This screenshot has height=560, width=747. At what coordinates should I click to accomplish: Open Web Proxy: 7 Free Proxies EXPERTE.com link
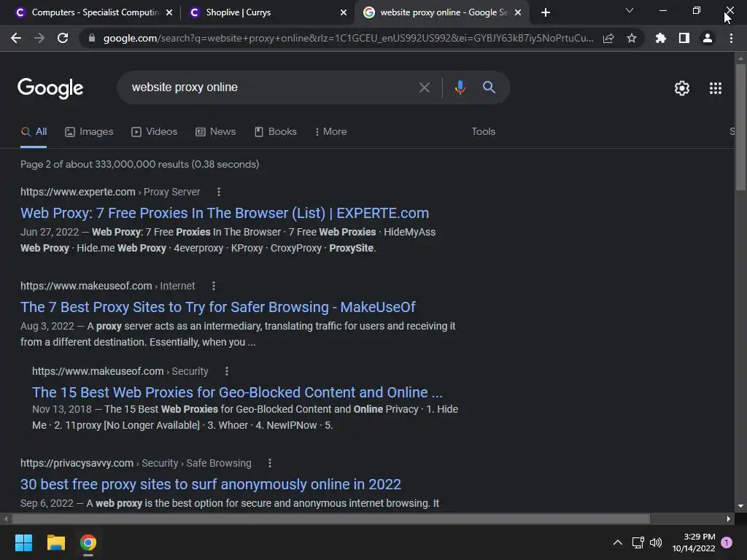pos(225,213)
